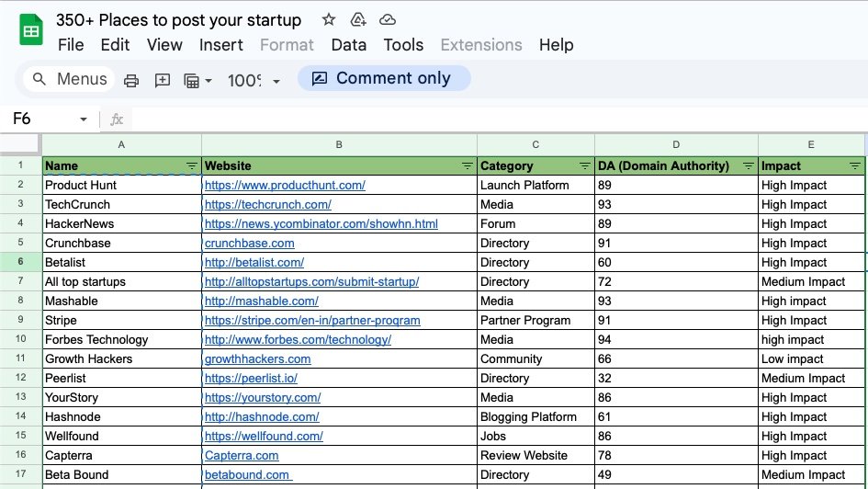Open the betabound.com link
868x489 pixels.
point(249,475)
